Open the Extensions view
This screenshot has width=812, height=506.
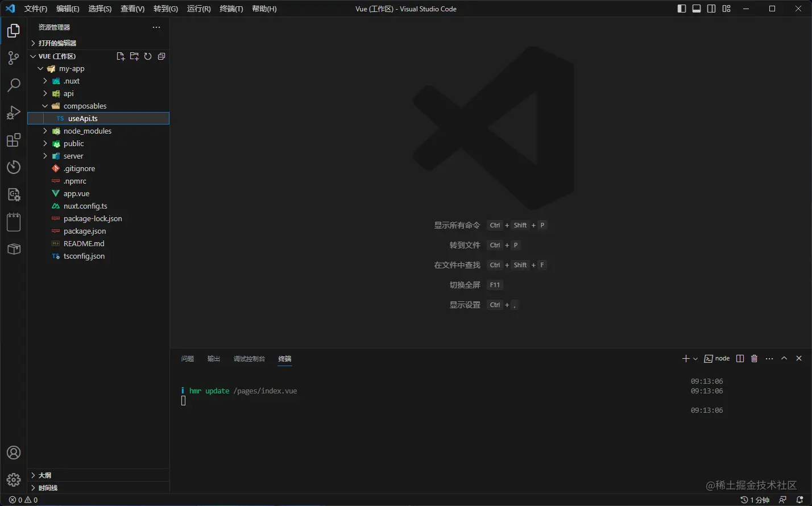14,140
